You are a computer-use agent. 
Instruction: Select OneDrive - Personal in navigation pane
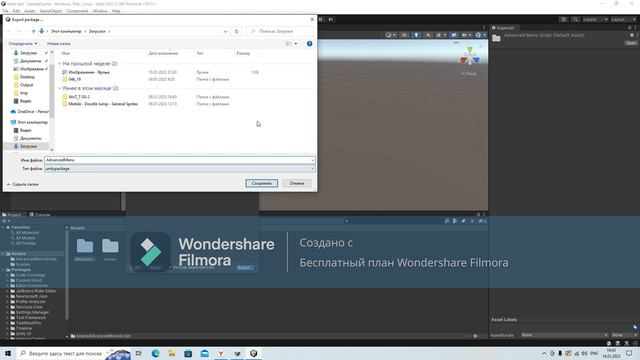pyautogui.click(x=29, y=111)
